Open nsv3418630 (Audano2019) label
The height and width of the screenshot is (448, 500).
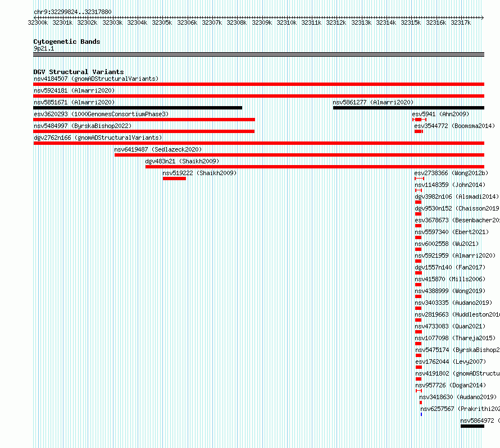coord(458,397)
